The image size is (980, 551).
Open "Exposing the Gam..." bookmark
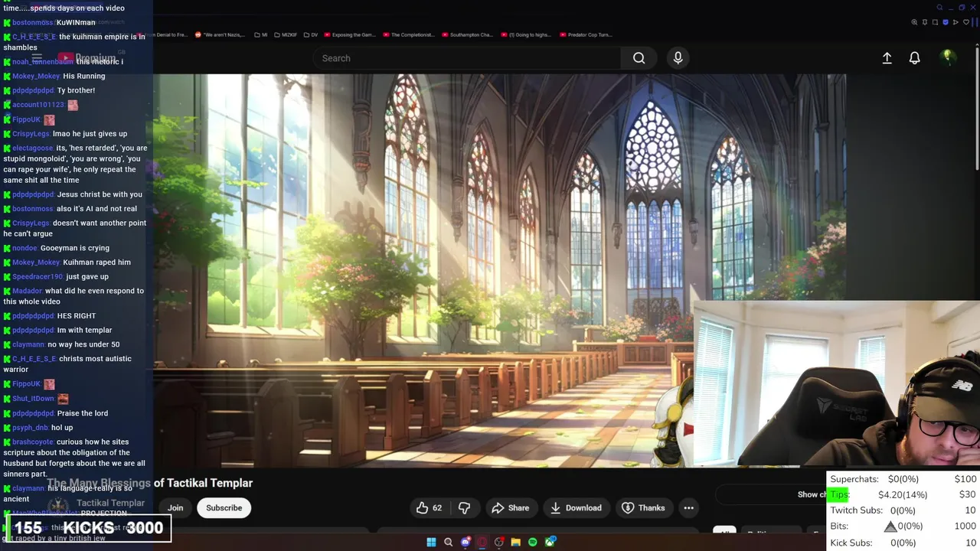coord(350,34)
